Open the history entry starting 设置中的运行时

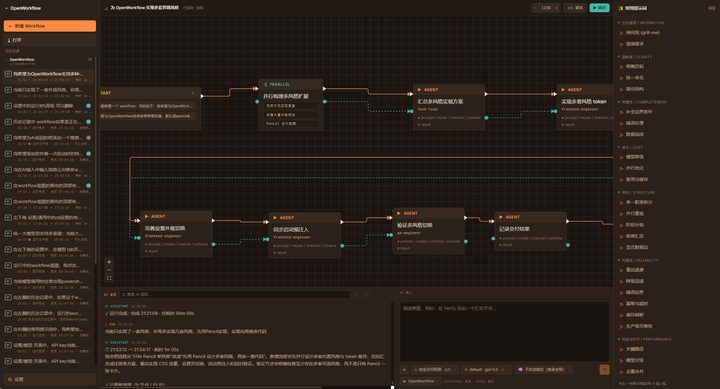48,108
